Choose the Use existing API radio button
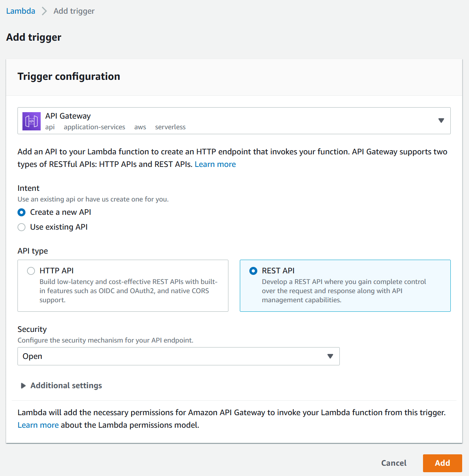The image size is (469, 476). click(22, 227)
